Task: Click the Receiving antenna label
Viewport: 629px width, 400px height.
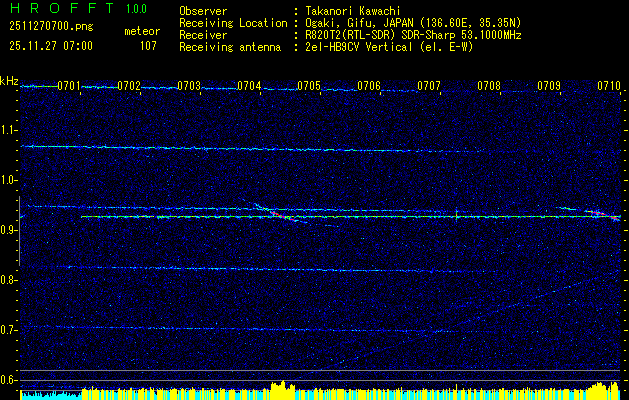Action: [x=230, y=47]
